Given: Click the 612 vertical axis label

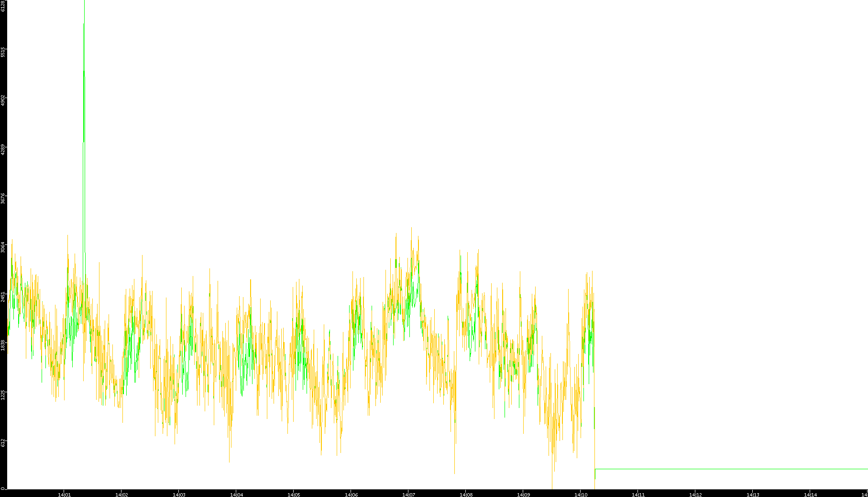Looking at the screenshot, I should pyautogui.click(x=3, y=443).
